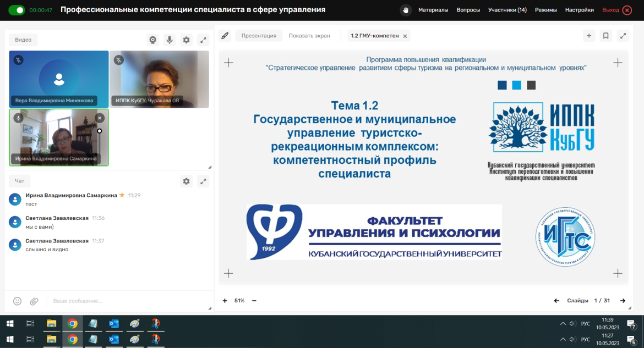Open notification center with badge 6
This screenshot has height=348, width=644.
pos(632,340)
